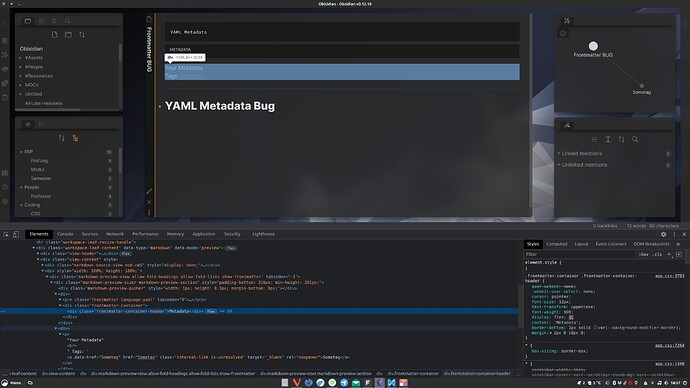Viewport: 690px width, 388px height.
Task: Toggle the .cls class editor
Action: [x=657, y=254]
